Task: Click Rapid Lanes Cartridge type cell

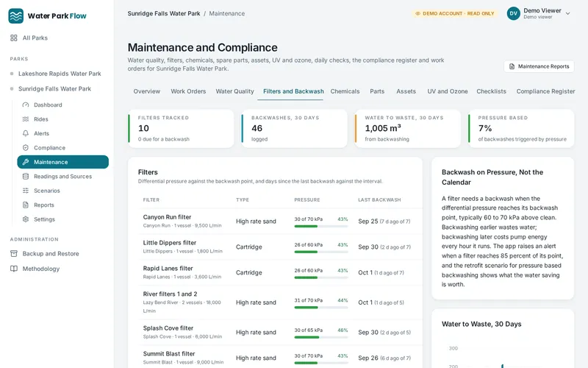Action: click(249, 272)
